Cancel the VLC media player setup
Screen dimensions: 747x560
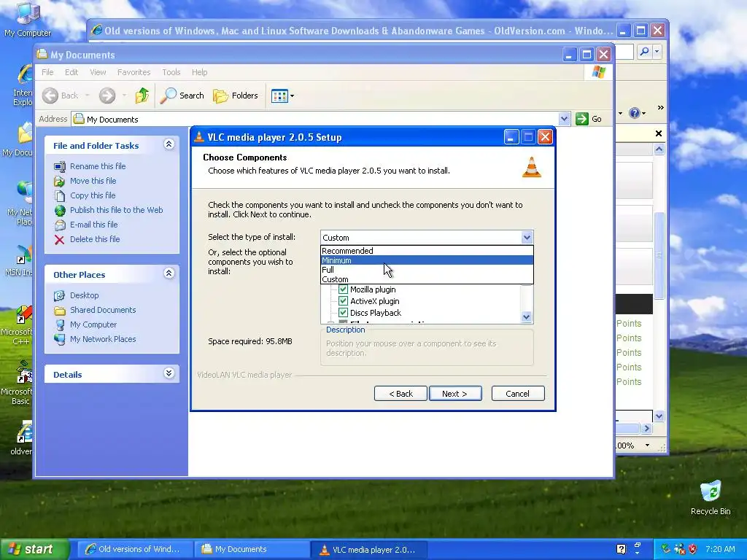point(518,393)
